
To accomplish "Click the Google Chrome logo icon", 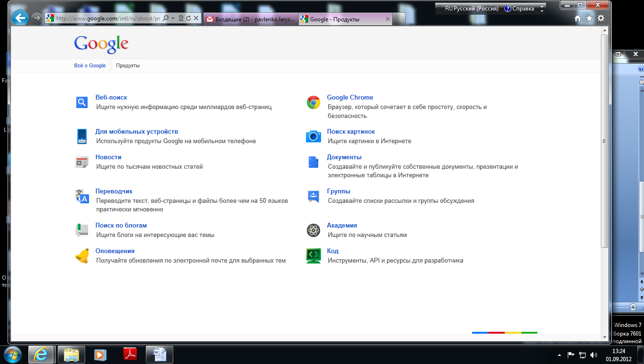I will point(313,102).
